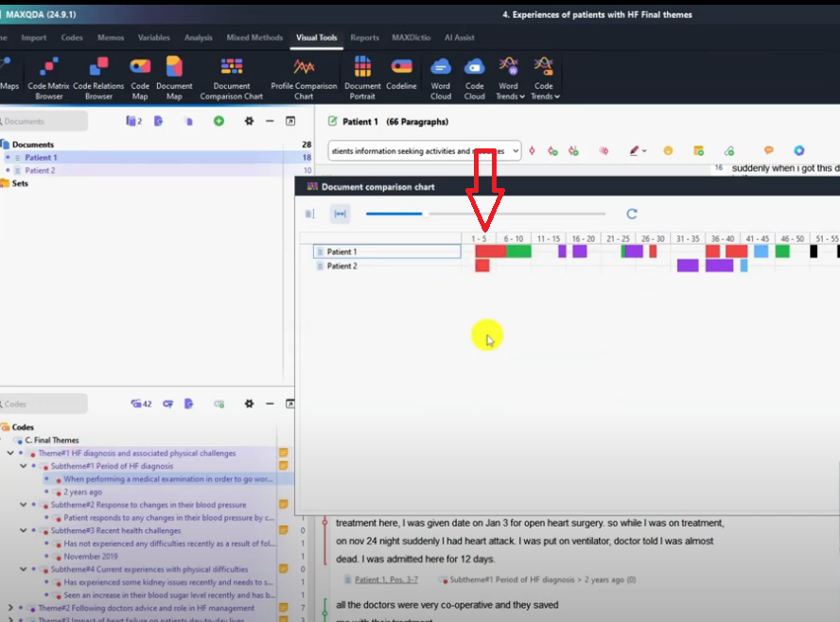Screen dimensions: 840x622
Task: Click the highlighter pen color tool
Action: point(635,151)
